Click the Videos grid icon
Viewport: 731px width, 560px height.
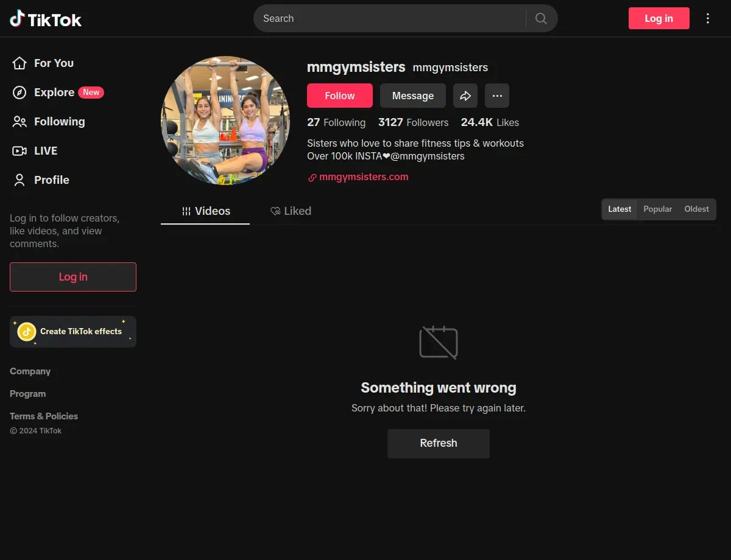point(186,211)
